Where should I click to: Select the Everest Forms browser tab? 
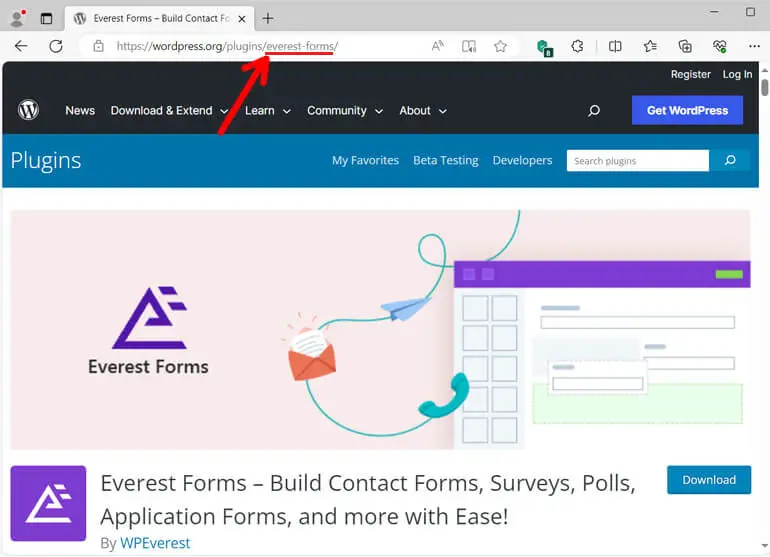coord(160,19)
